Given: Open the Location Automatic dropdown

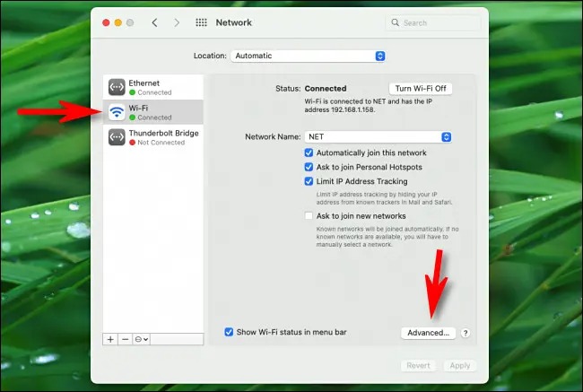Looking at the screenshot, I should [x=308, y=56].
